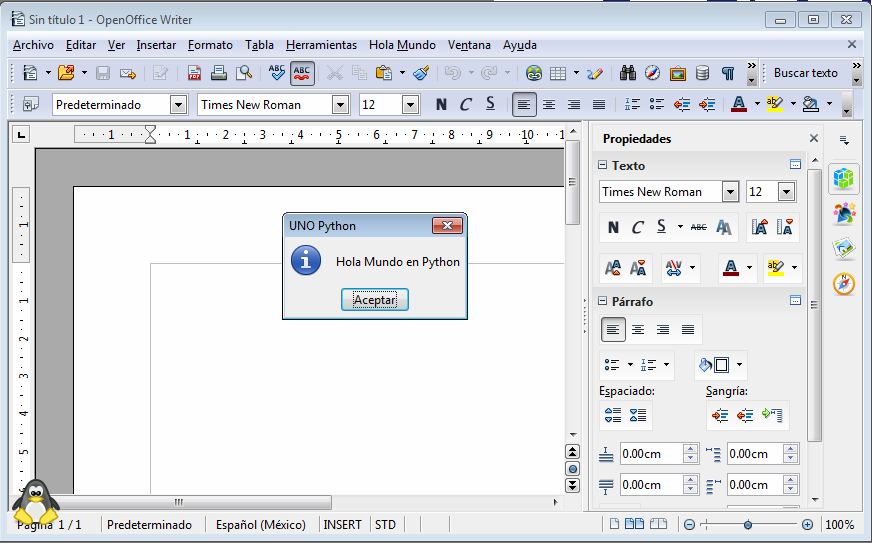872x543 pixels.
Task: Open the paragraph style Predeterminado dropdown
Action: (x=179, y=104)
